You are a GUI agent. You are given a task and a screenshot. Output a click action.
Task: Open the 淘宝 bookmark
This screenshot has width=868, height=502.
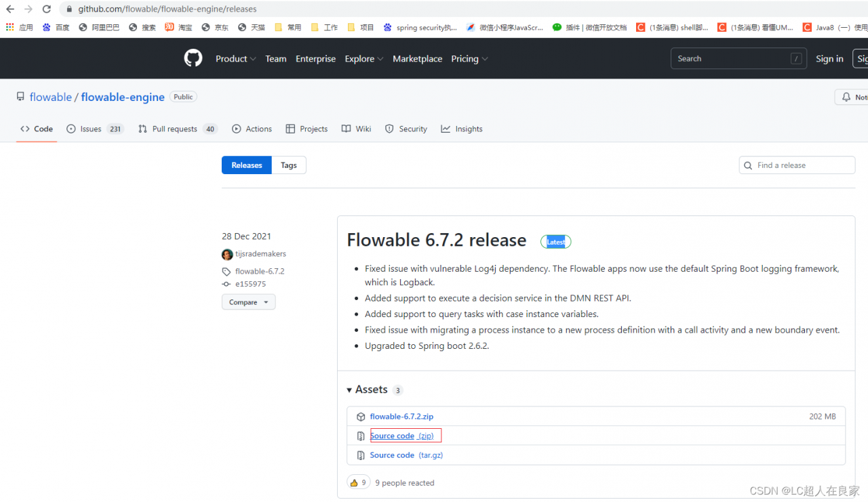pos(178,27)
